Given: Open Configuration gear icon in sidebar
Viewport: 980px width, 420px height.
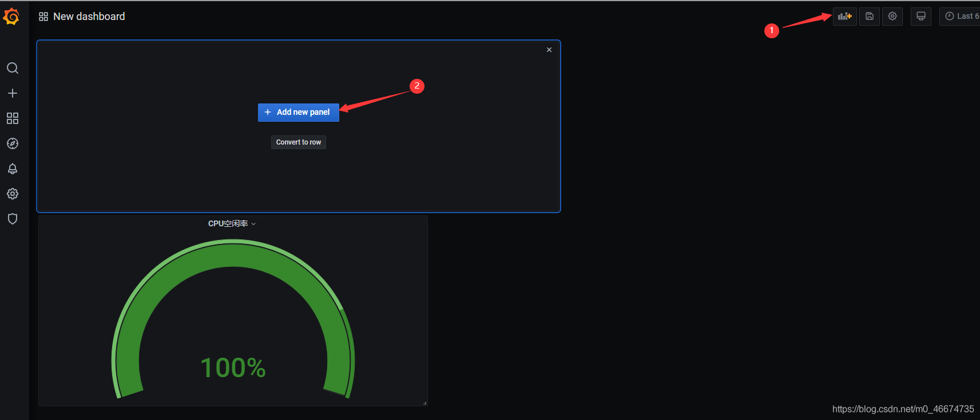Looking at the screenshot, I should 13,194.
